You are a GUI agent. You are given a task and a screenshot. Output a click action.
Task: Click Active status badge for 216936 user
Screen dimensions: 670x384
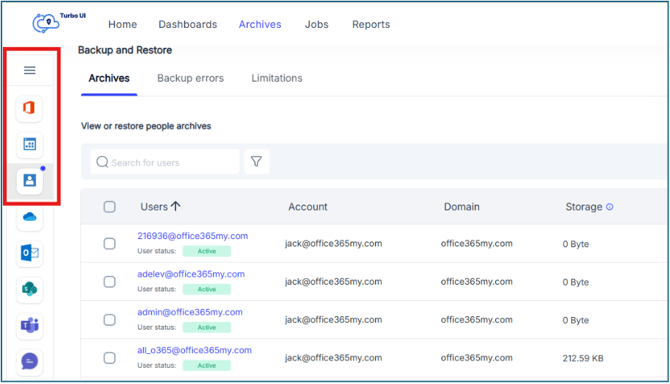[207, 251]
